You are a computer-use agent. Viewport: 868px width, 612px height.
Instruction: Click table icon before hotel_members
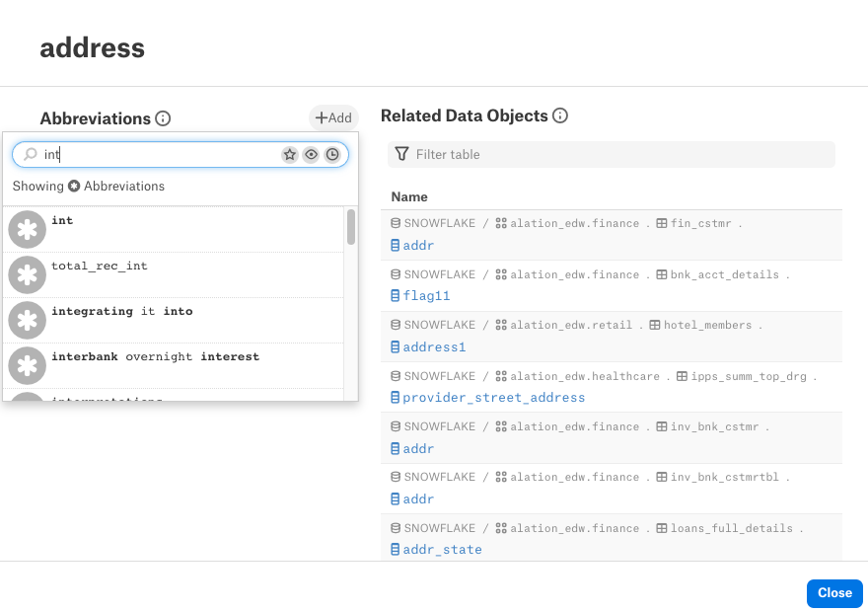pyautogui.click(x=655, y=325)
